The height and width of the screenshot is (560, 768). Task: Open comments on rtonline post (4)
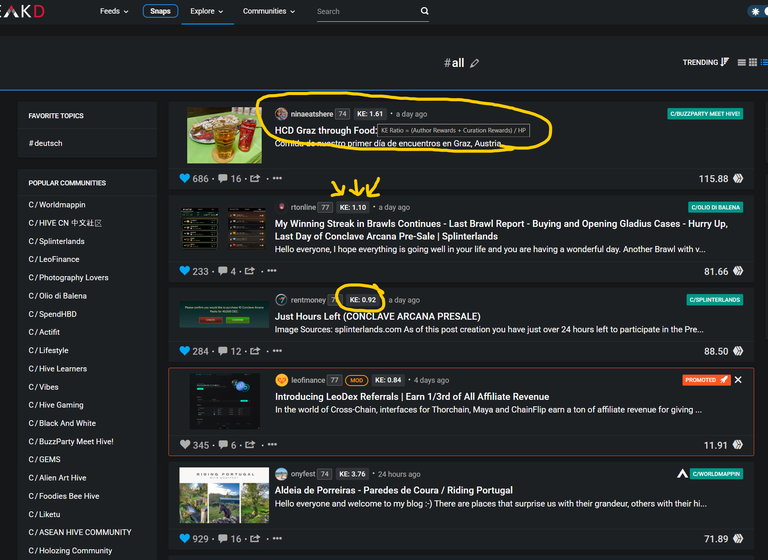coord(223,270)
